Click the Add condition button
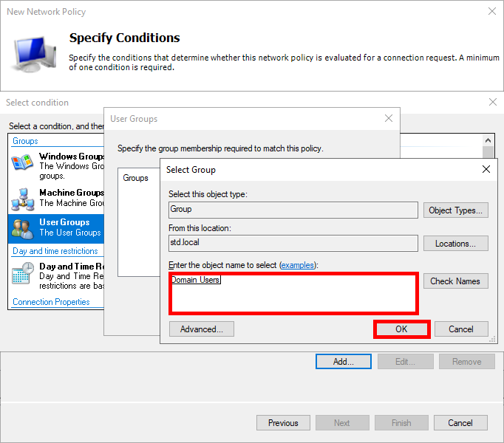This screenshot has width=504, height=443. tap(344, 362)
